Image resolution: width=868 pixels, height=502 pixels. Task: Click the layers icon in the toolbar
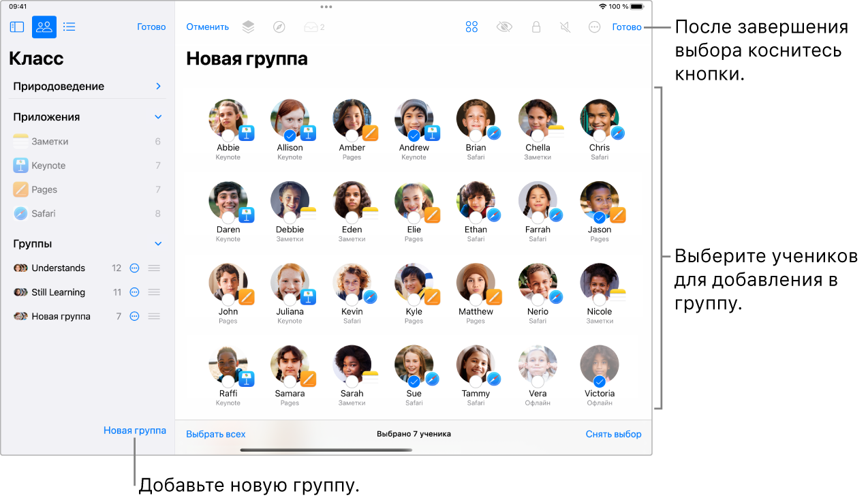(x=248, y=27)
